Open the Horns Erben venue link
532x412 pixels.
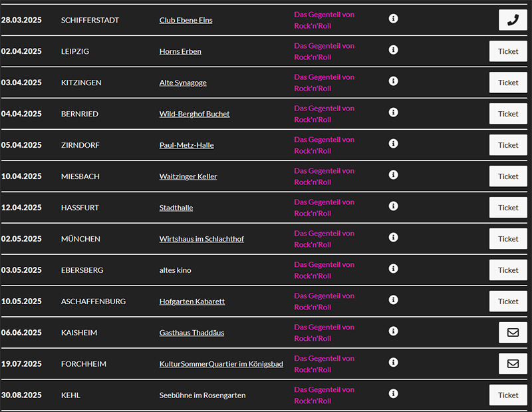(180, 52)
